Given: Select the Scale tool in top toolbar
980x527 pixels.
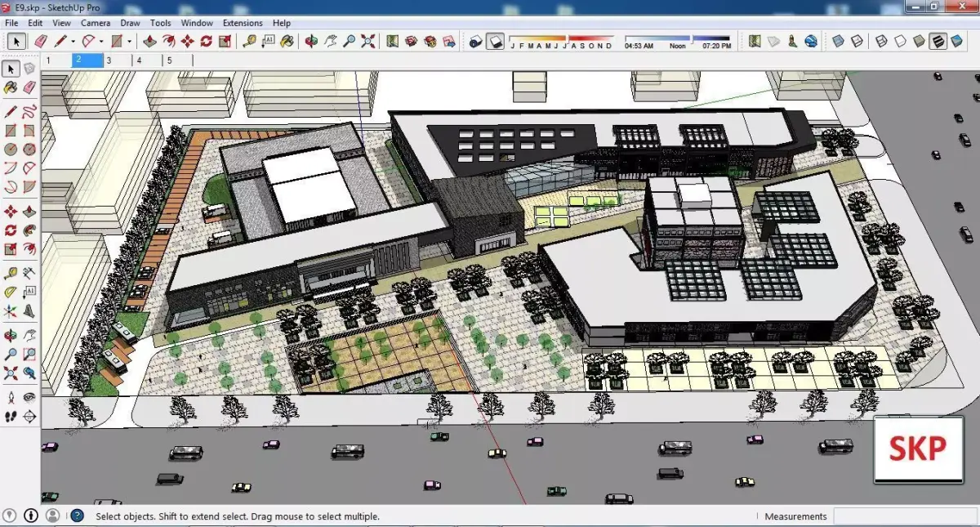Looking at the screenshot, I should (x=225, y=41).
